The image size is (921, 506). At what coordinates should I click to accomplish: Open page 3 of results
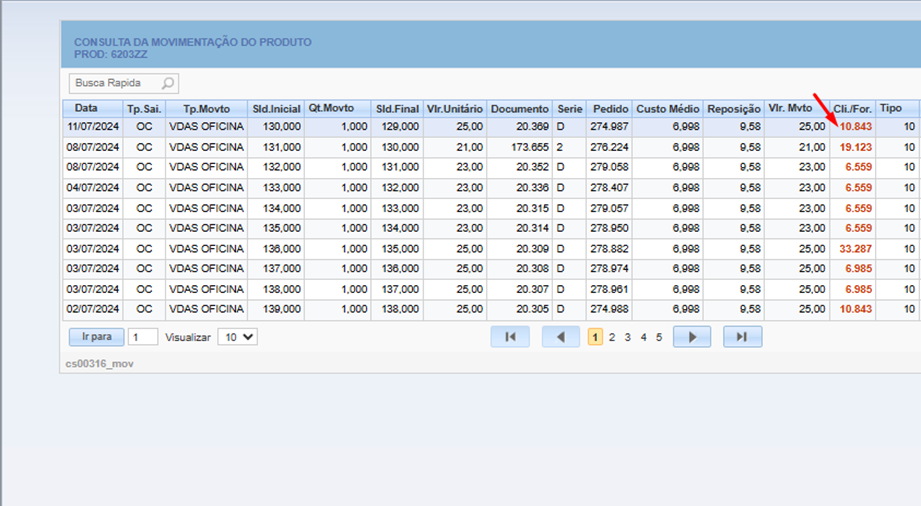628,337
